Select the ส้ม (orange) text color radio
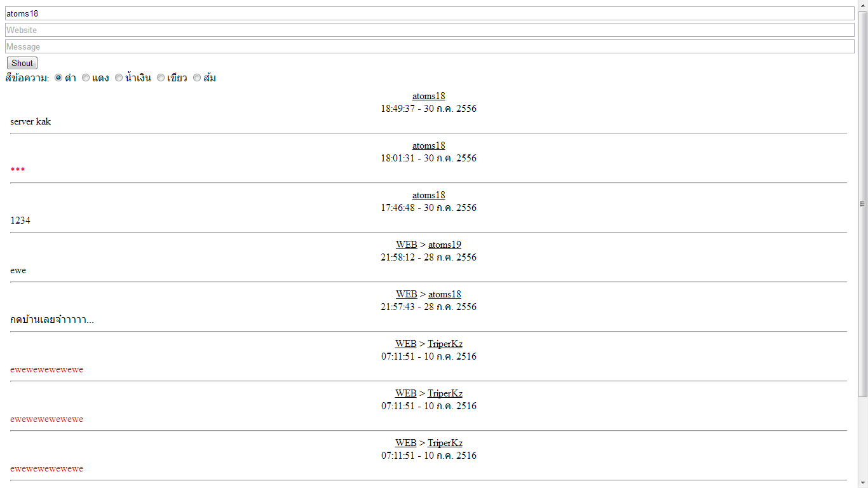Image resolution: width=868 pixels, height=488 pixels. click(x=197, y=78)
